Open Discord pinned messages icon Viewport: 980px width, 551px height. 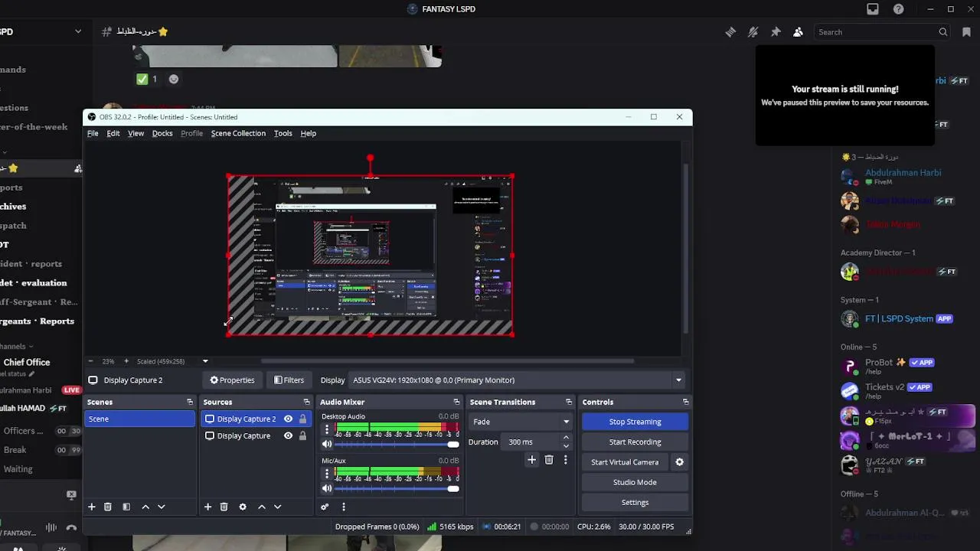[776, 32]
